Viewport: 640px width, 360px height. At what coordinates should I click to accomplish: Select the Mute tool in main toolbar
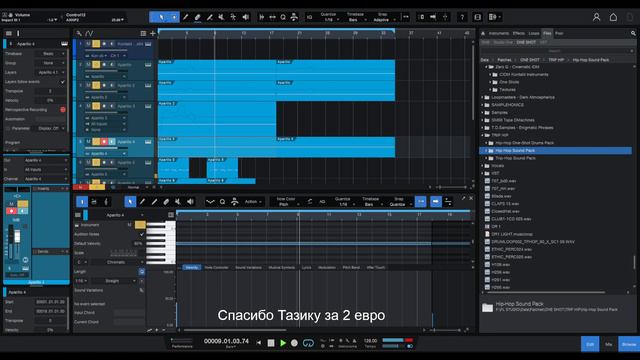pyautogui.click(x=222, y=17)
